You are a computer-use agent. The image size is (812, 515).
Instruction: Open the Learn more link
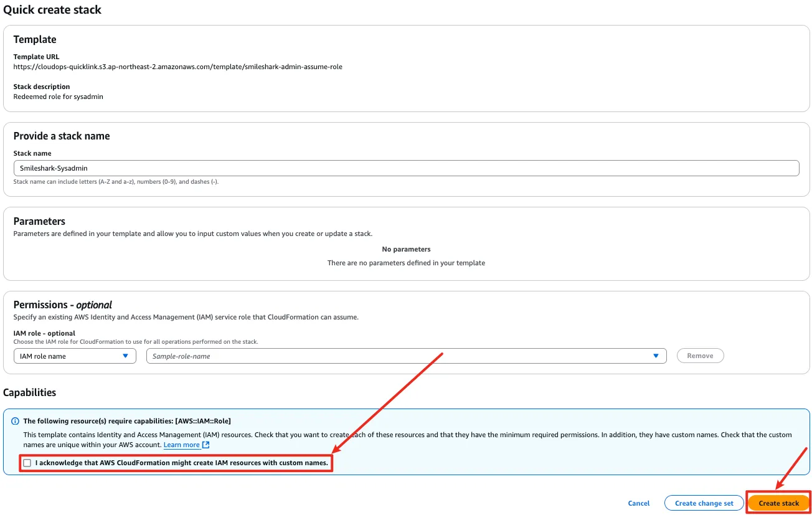pos(181,445)
